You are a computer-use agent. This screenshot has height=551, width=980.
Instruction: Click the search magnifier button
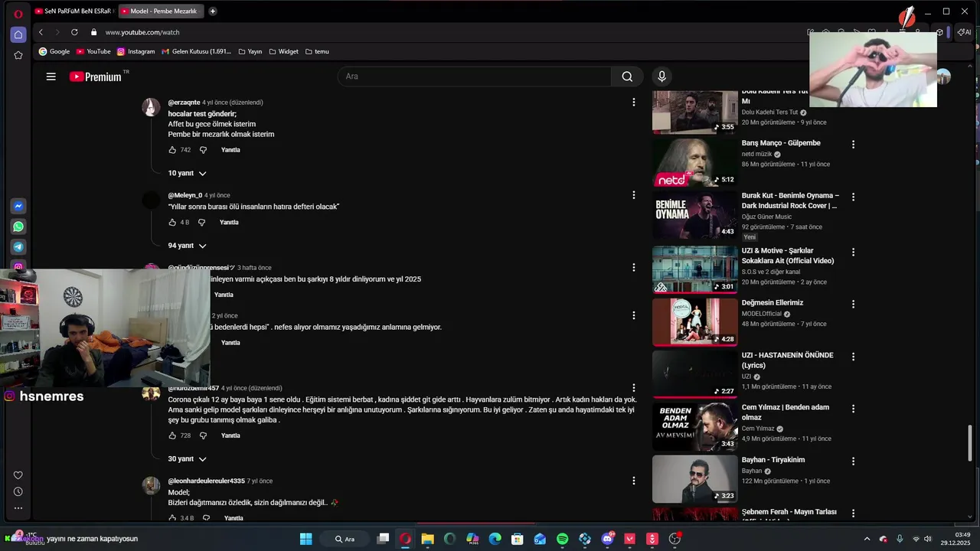click(627, 77)
